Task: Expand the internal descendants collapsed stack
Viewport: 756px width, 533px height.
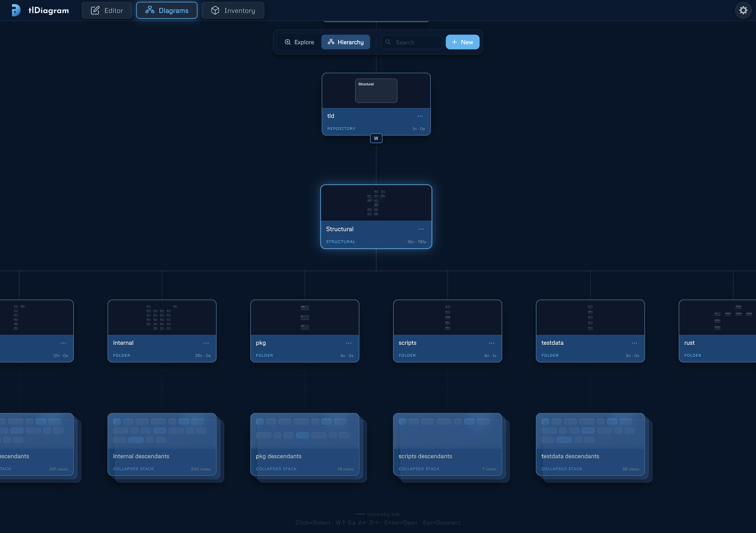Action: click(x=162, y=445)
